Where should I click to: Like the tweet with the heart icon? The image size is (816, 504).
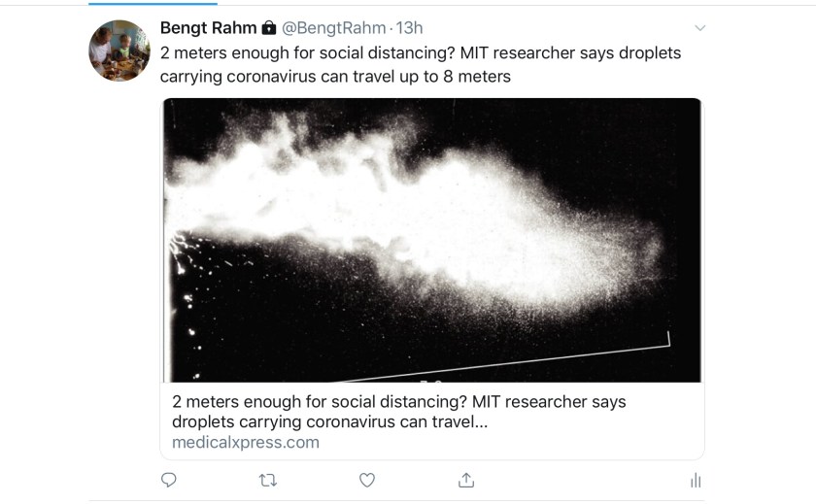pyautogui.click(x=367, y=480)
